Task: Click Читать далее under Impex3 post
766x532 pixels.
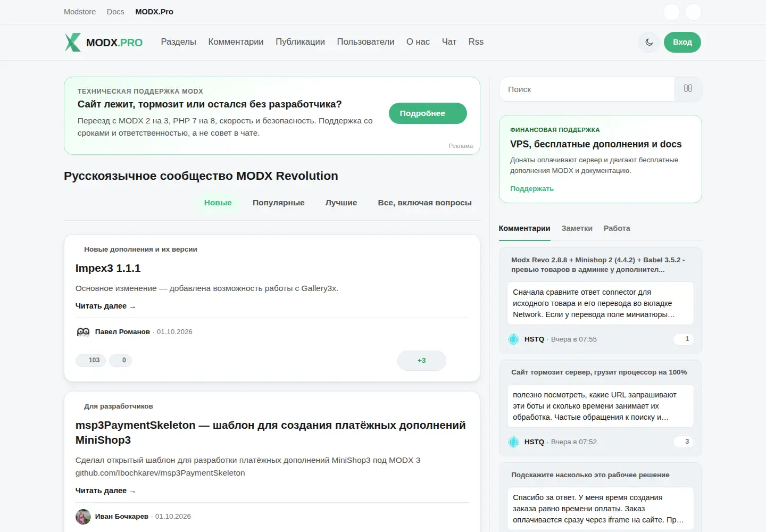Action: [105, 306]
